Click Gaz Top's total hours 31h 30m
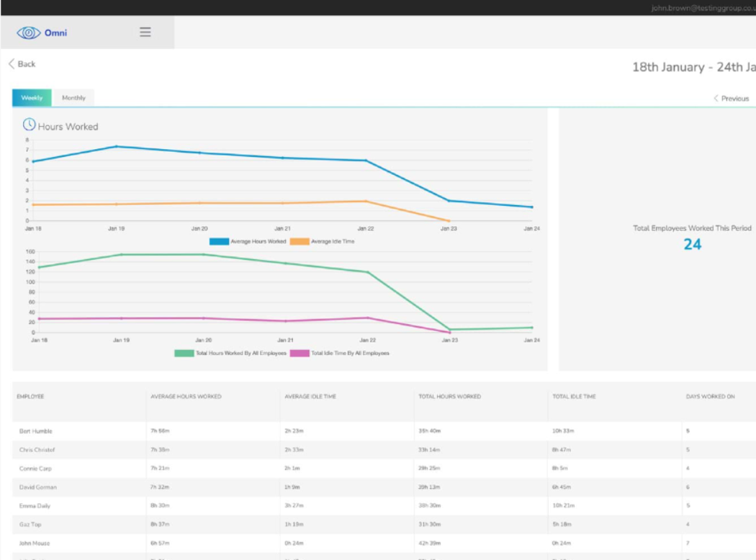756x560 pixels. (x=429, y=524)
